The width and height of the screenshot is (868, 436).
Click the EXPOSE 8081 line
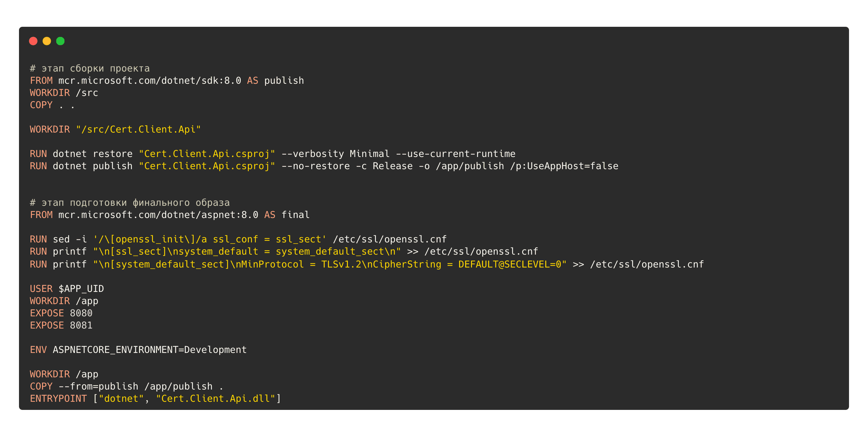coord(61,325)
